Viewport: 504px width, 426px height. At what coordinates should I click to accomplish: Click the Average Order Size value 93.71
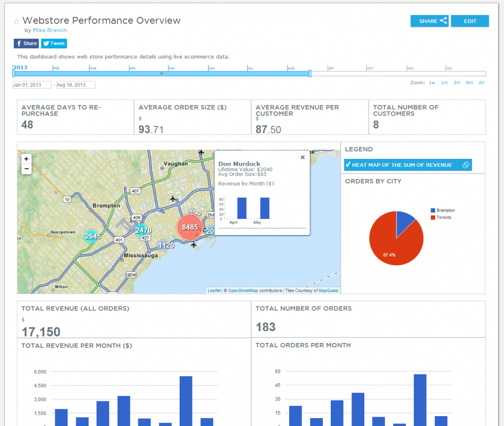[x=151, y=129]
